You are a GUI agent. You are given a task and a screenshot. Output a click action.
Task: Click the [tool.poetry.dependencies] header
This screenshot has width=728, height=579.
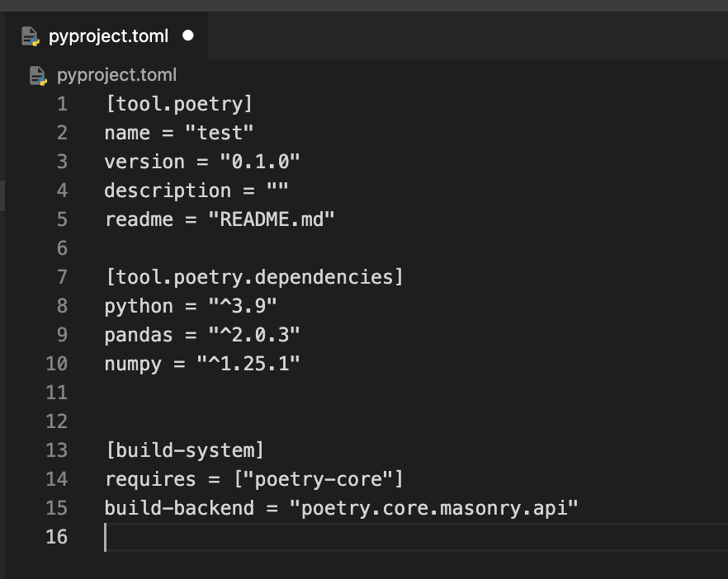(x=254, y=277)
